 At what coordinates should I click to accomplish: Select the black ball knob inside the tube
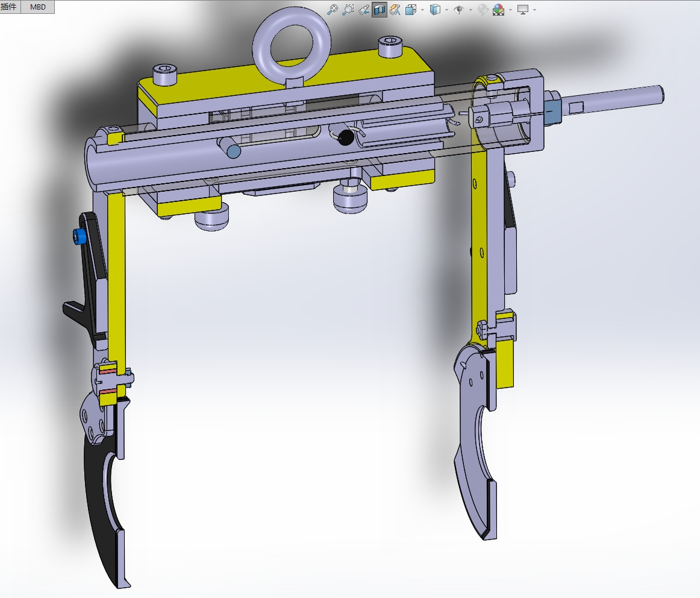(x=346, y=137)
